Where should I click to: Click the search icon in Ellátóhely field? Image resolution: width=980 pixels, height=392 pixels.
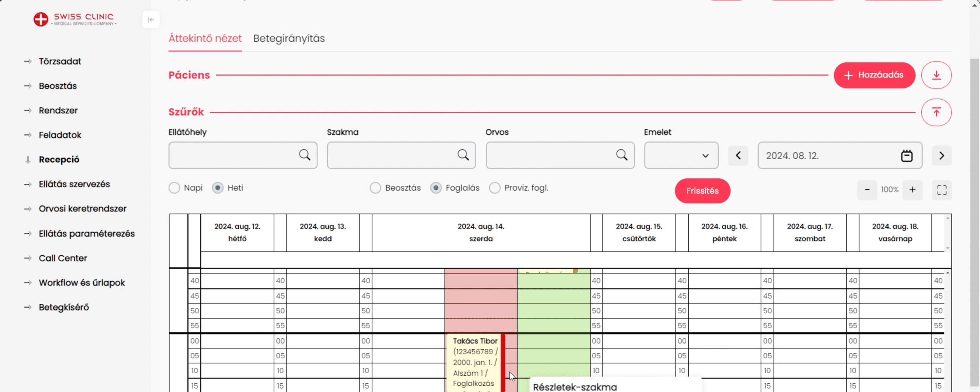pos(305,155)
